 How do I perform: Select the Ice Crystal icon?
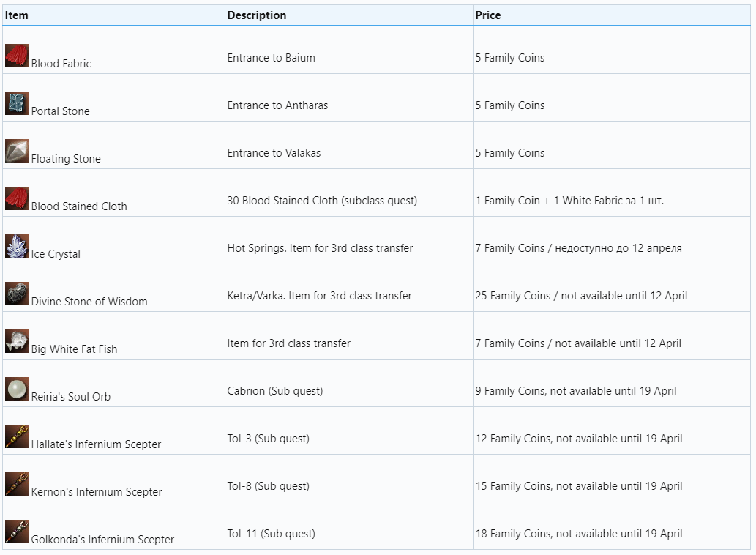click(17, 246)
